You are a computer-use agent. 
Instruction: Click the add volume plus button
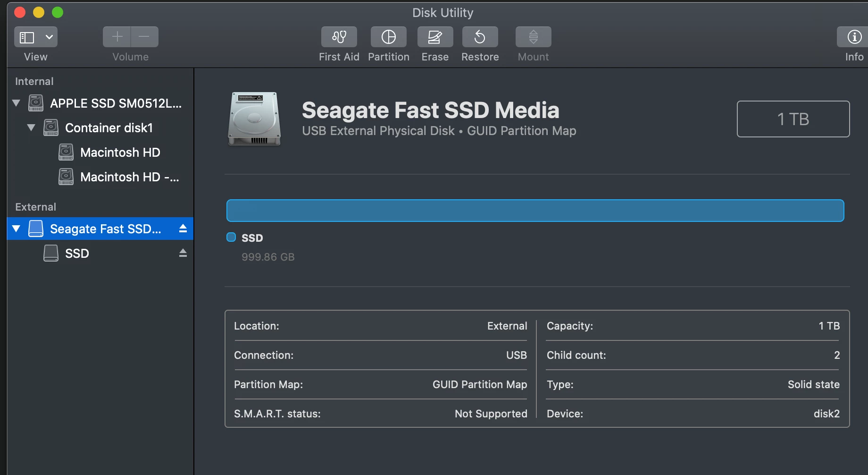click(117, 37)
